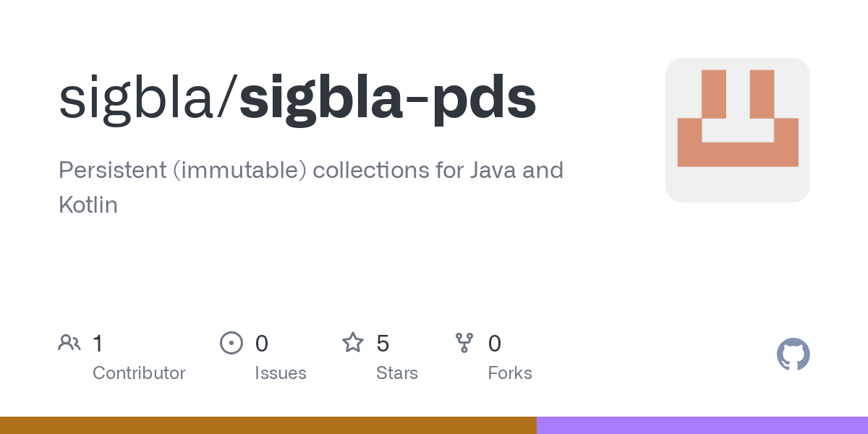
Task: Click the Issues label
Action: point(281,373)
